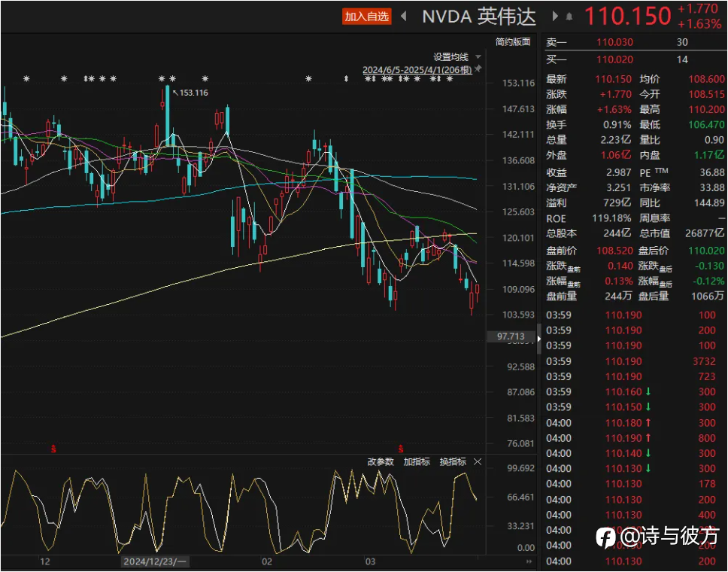The image size is (728, 572).
Task: Select the trade row priced 110.160
Action: tap(631, 391)
